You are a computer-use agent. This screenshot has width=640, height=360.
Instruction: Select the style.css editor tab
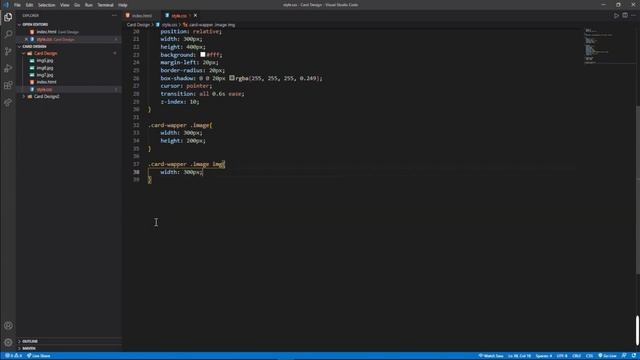pyautogui.click(x=179, y=16)
